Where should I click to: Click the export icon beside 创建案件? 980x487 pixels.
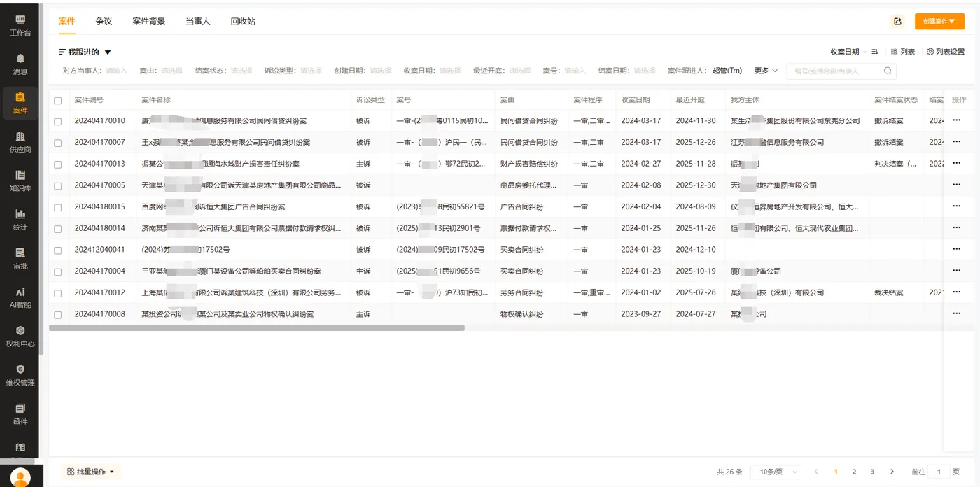coord(897,22)
